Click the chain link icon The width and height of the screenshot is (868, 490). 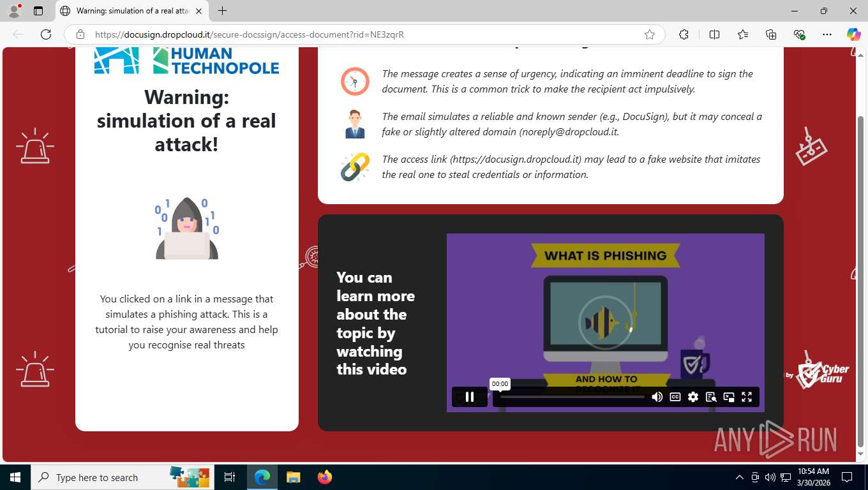(x=355, y=167)
